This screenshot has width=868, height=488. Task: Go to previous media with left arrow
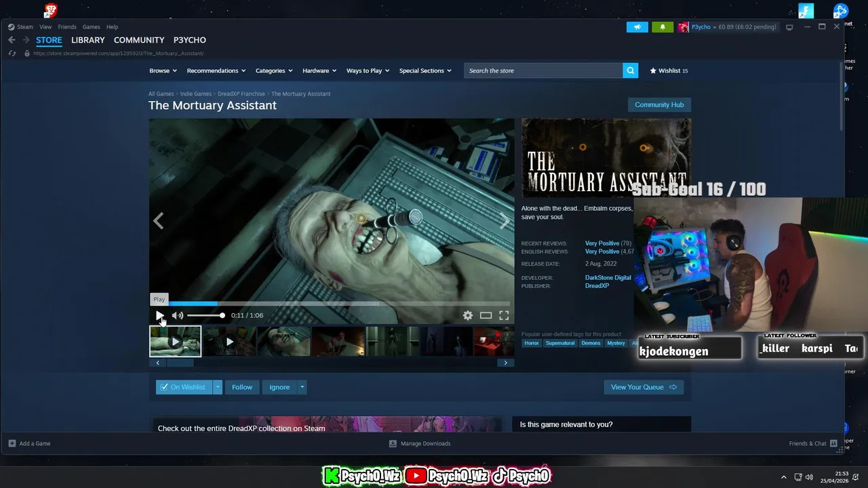tap(158, 221)
